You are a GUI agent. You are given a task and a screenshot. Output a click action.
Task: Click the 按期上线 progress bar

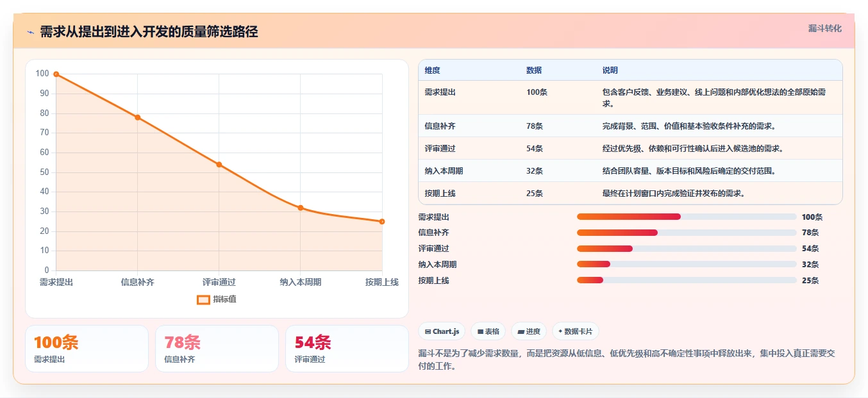click(687, 280)
